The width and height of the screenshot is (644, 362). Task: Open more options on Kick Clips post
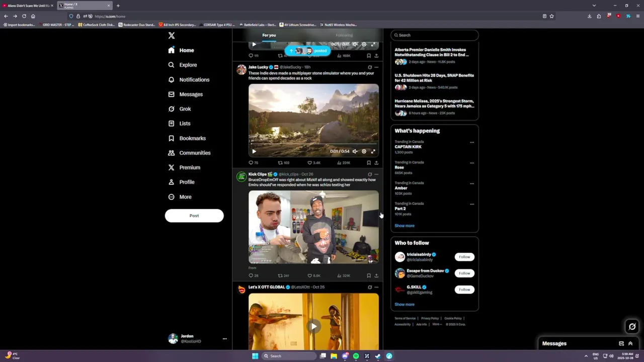coord(376,174)
